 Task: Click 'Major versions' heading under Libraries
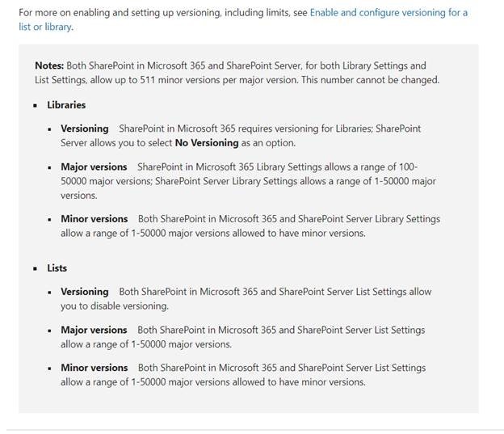click(x=94, y=166)
